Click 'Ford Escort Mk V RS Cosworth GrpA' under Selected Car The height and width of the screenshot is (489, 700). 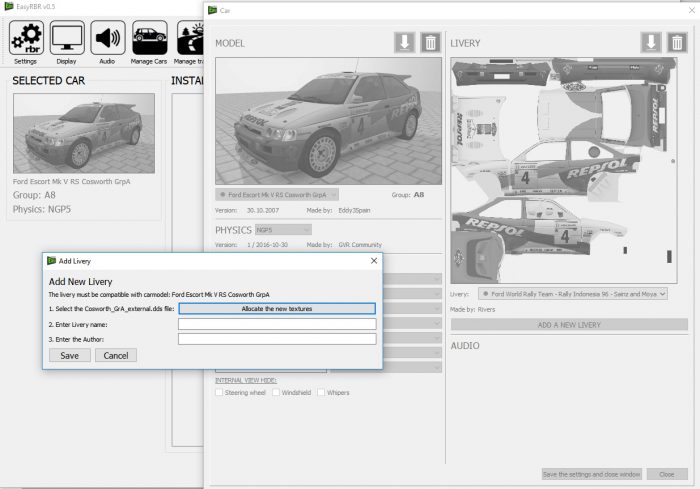pyautogui.click(x=71, y=182)
